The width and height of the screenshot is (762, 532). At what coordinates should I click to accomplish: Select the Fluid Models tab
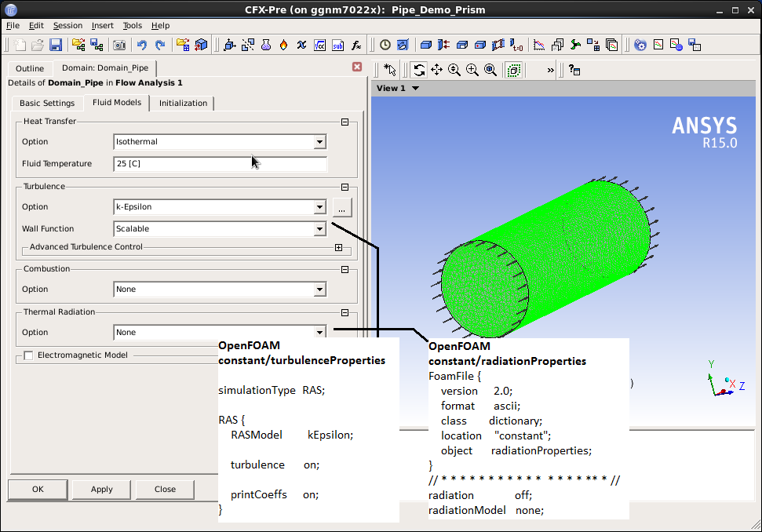pos(117,103)
